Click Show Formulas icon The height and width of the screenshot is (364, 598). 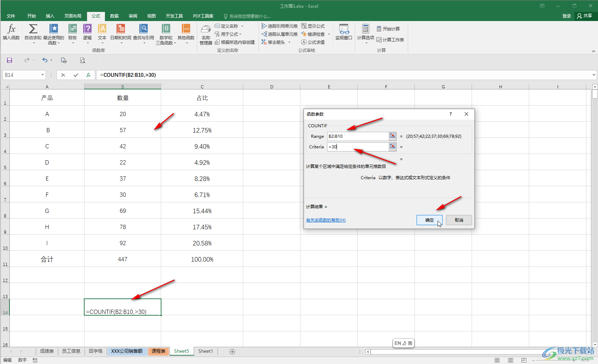pyautogui.click(x=304, y=26)
